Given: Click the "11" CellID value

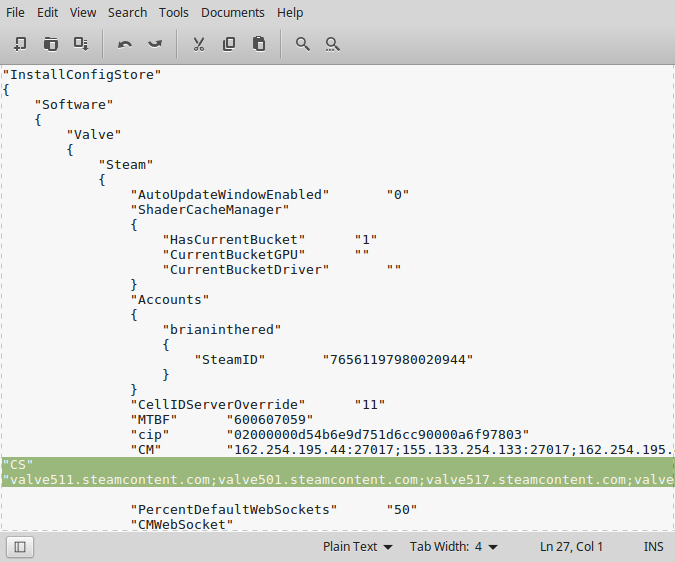Looking at the screenshot, I should pos(370,405).
